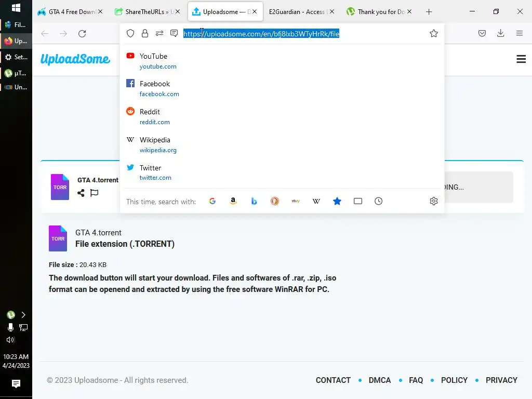
Task: Go back to previous page
Action: 45,34
